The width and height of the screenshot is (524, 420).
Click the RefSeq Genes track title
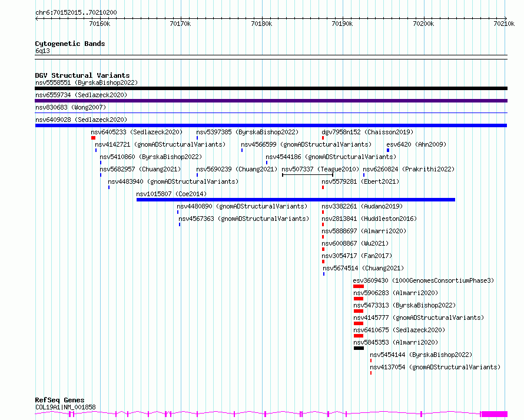coord(59,400)
